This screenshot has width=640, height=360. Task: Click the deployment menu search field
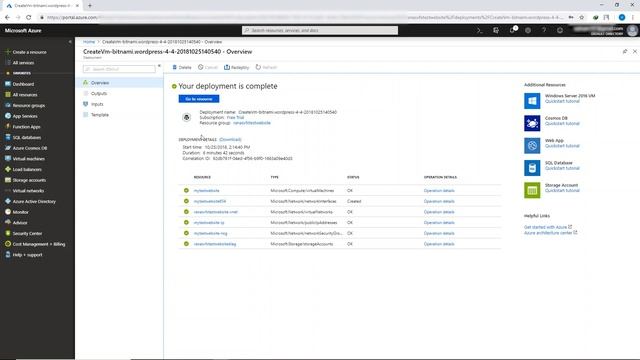tap(119, 69)
